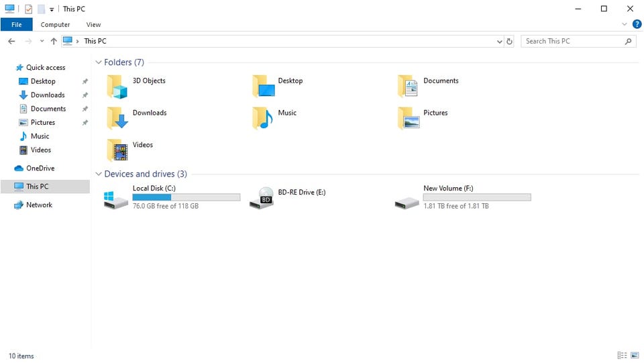
Task: Switch to details view icon in status bar
Action: click(622, 355)
